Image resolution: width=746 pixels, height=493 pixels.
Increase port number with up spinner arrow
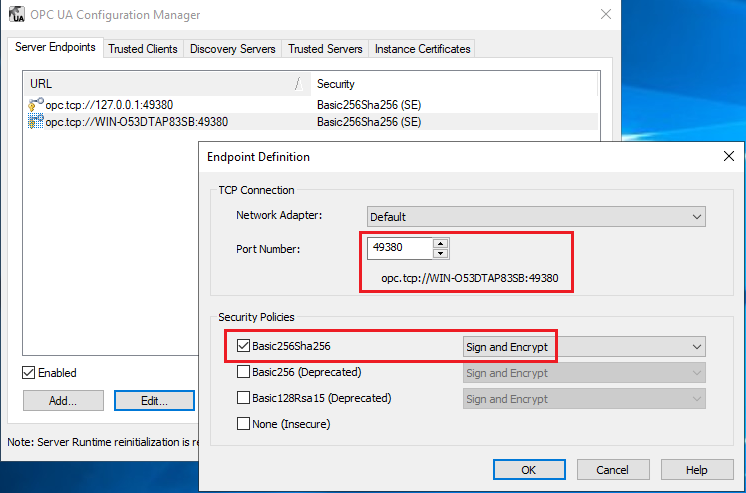[x=441, y=243]
